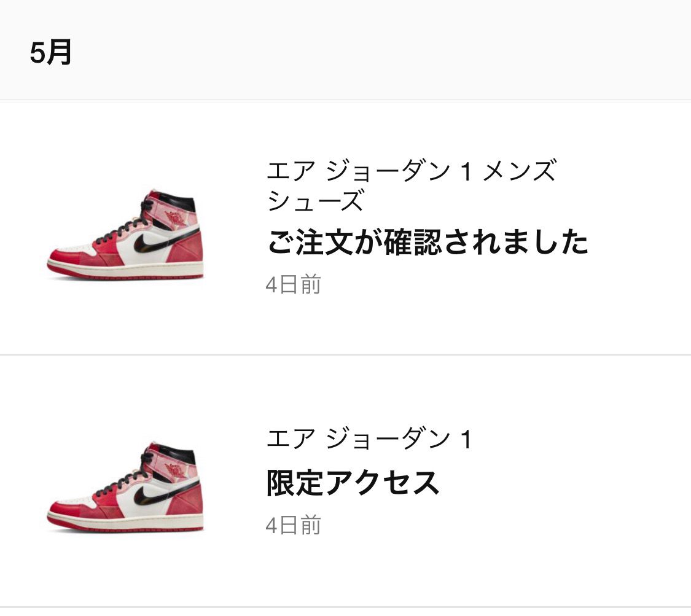Click the 4日前 timestamp under 限定アクセス

(293, 525)
